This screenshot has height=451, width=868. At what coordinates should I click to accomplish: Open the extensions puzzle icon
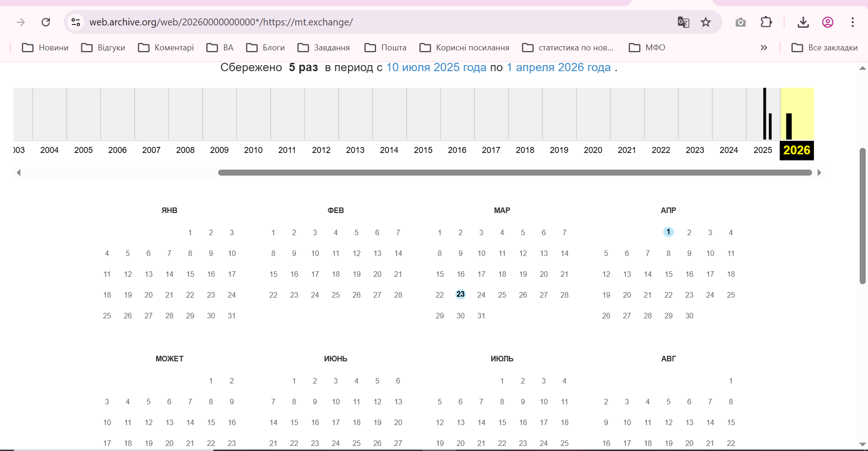(766, 22)
